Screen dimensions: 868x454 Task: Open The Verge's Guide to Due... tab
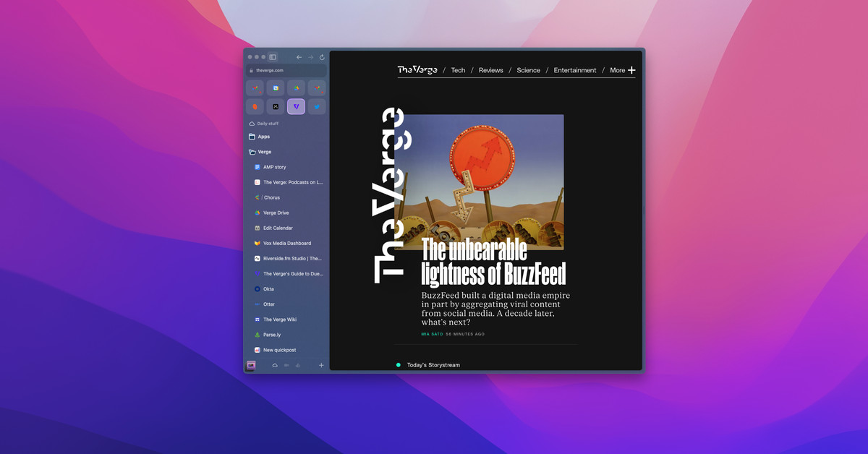coord(288,273)
